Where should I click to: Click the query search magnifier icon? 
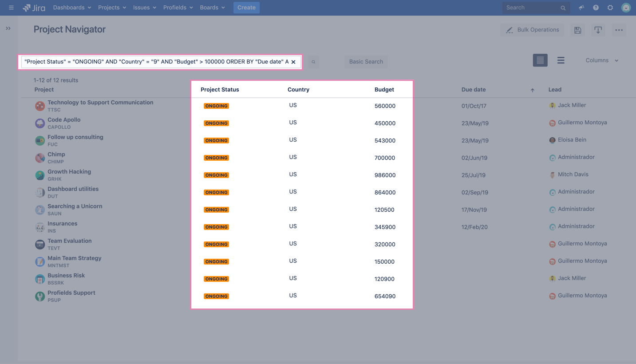(313, 62)
